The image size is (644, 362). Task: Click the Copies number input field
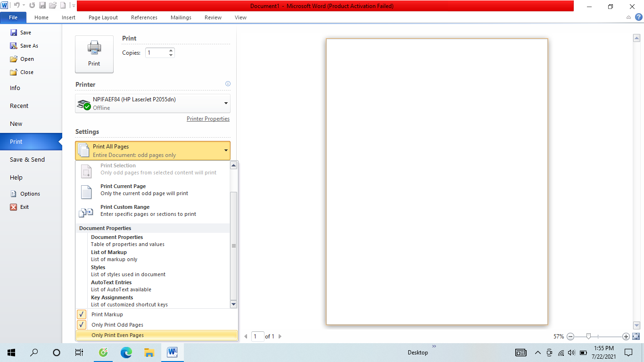click(x=157, y=53)
